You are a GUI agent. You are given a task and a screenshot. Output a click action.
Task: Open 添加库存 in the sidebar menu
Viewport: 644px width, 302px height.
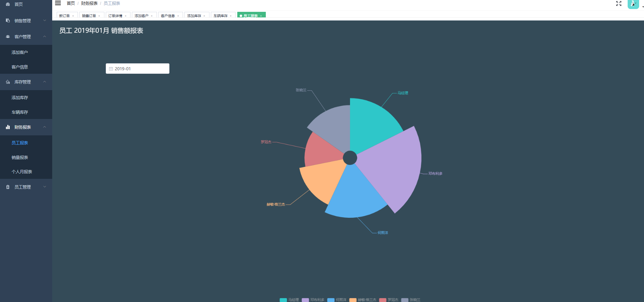pos(26,97)
